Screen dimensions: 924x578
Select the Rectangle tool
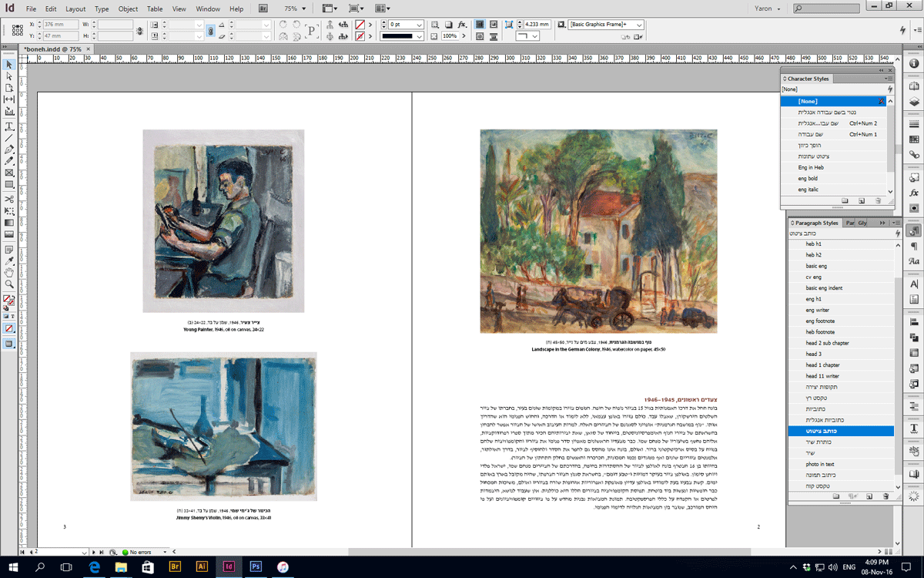(9, 184)
